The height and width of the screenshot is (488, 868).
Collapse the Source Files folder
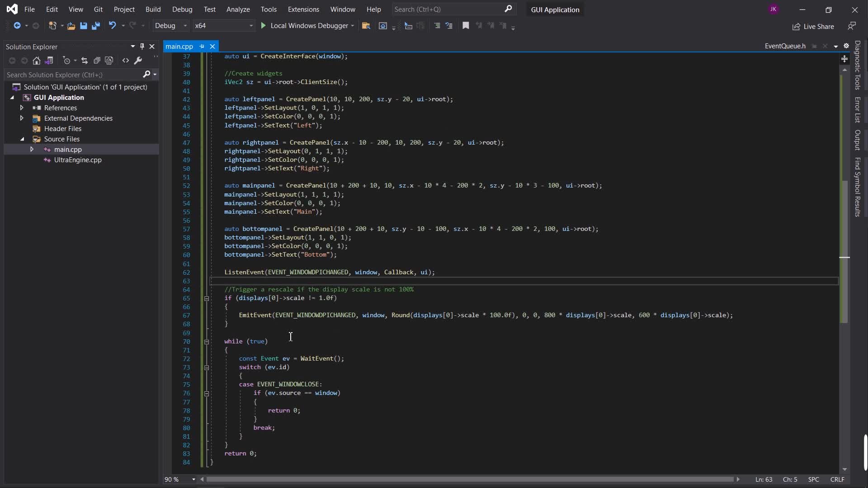[x=22, y=139]
